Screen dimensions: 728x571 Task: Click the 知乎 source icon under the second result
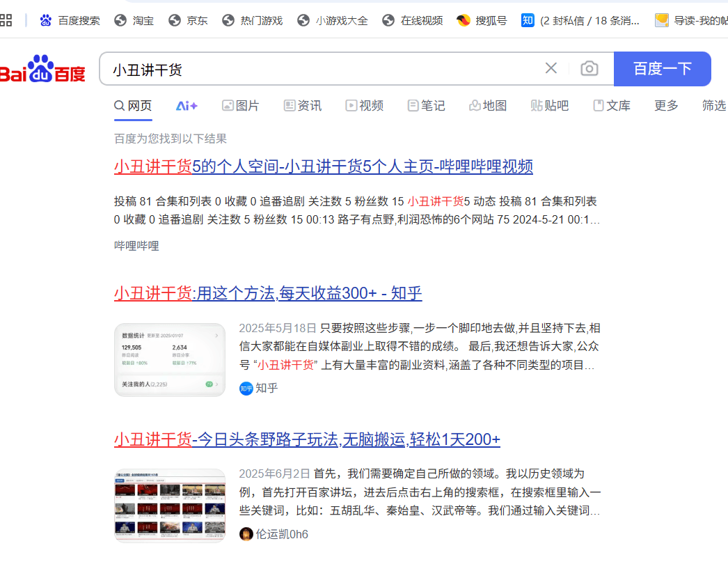pyautogui.click(x=246, y=388)
